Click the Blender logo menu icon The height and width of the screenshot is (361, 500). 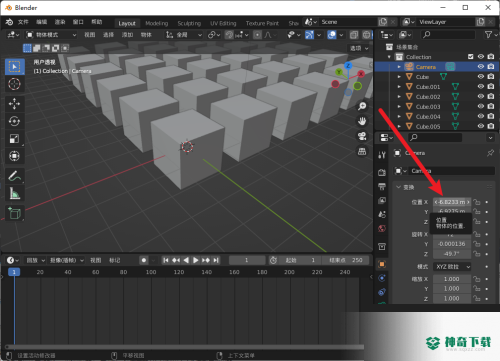click(9, 22)
